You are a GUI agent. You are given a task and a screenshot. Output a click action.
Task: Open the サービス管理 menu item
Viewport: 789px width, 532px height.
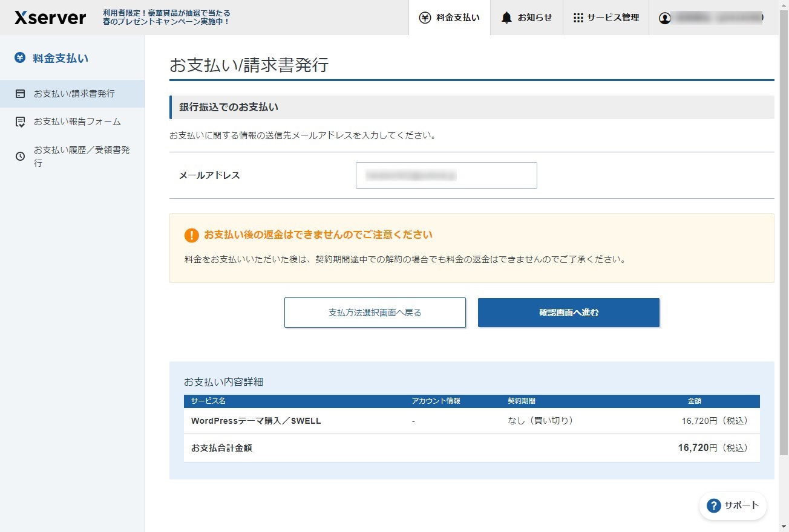coord(606,18)
